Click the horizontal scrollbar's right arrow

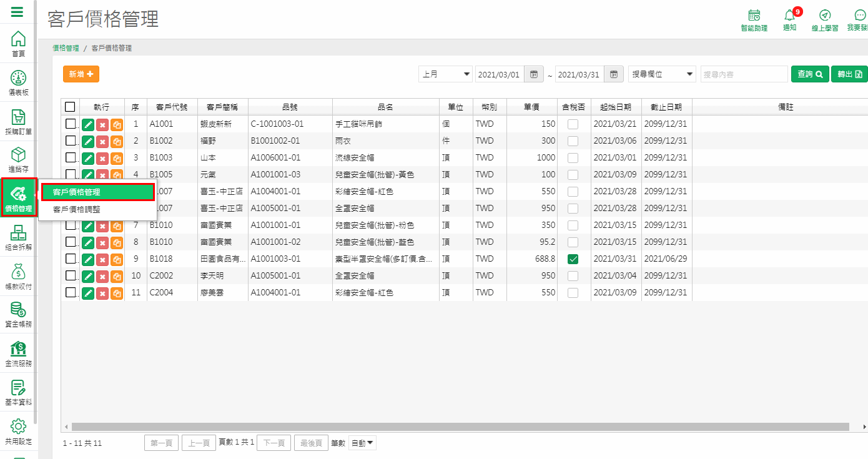pos(864,427)
